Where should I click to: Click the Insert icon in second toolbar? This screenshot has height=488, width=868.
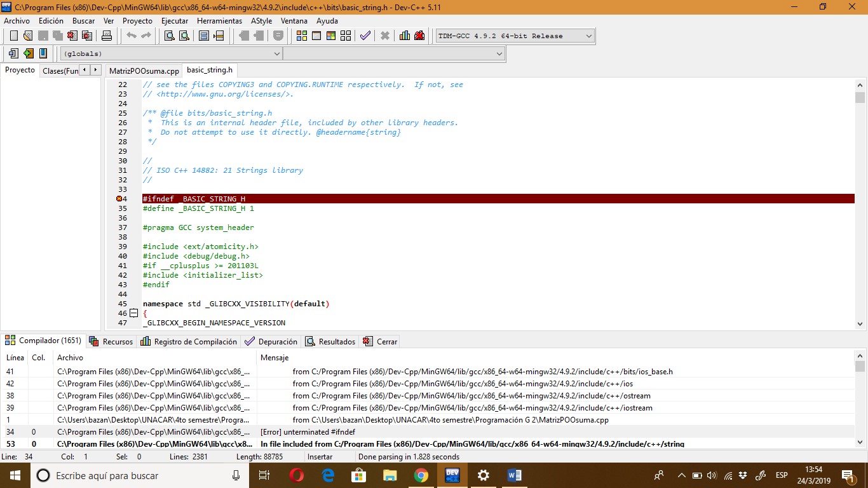[14, 53]
